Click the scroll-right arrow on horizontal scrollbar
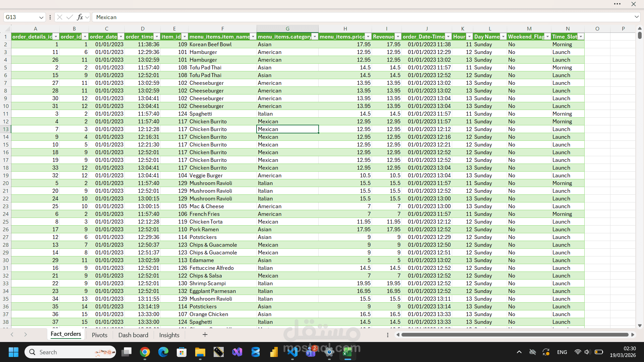 (x=633, y=335)
